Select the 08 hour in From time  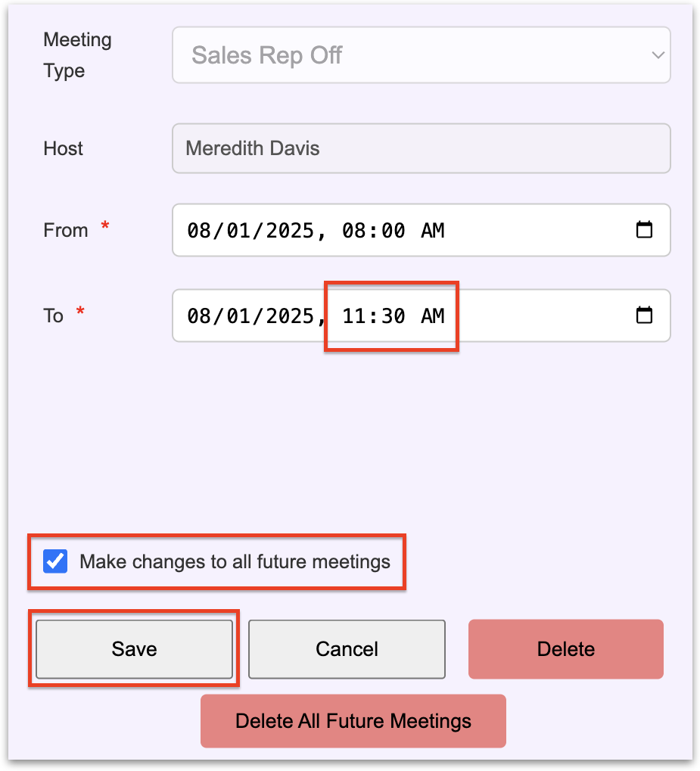click(353, 230)
